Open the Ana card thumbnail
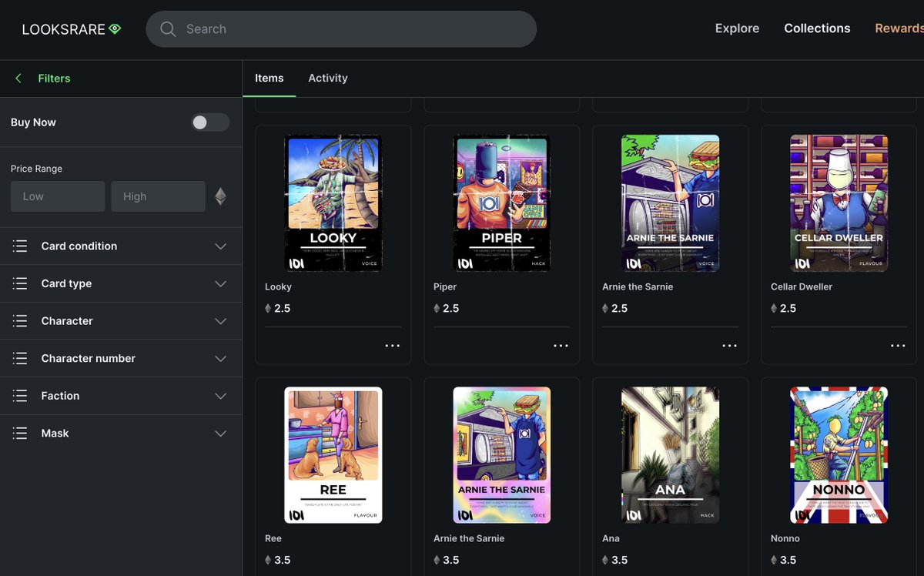Viewport: 924px width, 576px height. pos(671,455)
